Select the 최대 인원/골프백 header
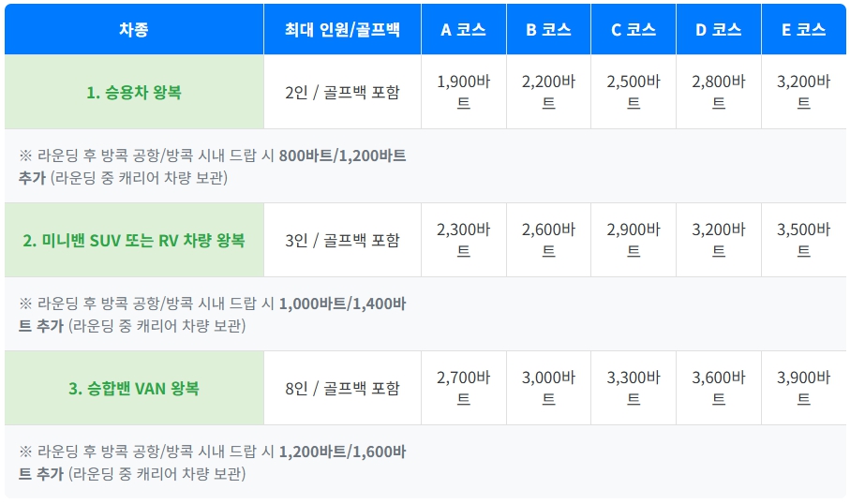The image size is (850, 504). coord(342,29)
